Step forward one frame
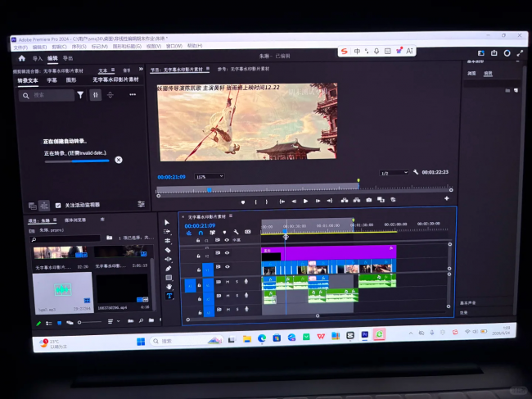 tap(318, 201)
